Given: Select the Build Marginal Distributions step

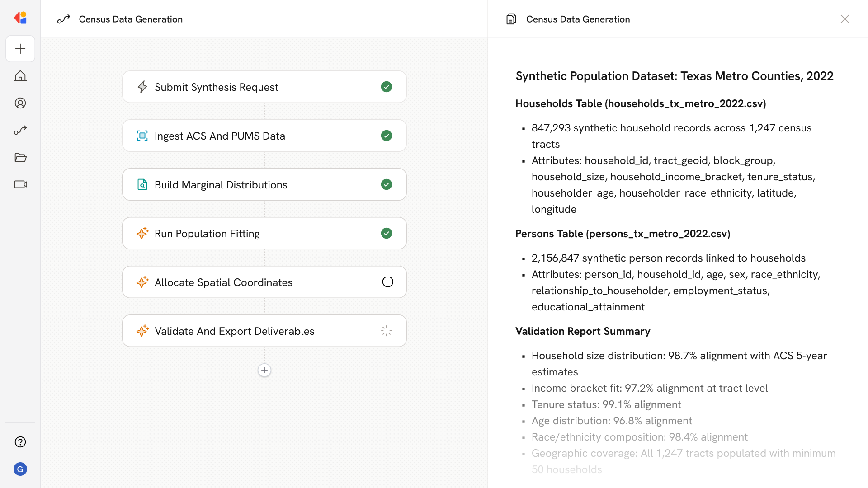Looking at the screenshot, I should (264, 184).
